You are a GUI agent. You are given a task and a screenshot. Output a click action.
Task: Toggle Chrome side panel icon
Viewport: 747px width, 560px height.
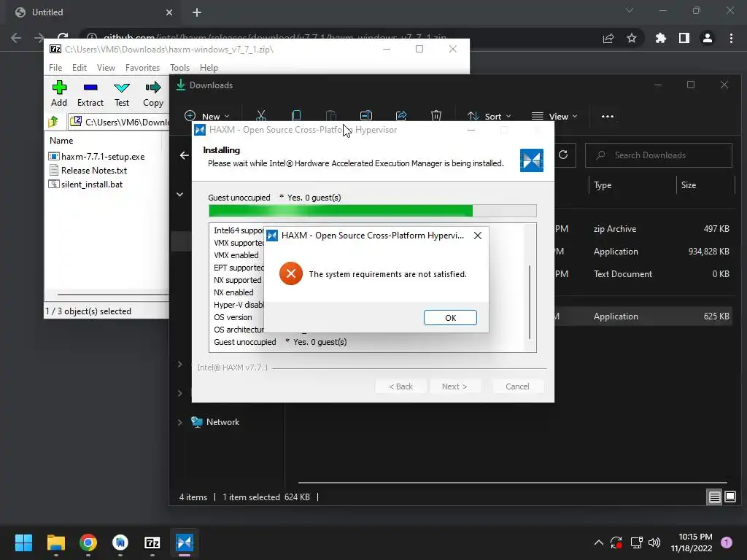click(x=684, y=38)
